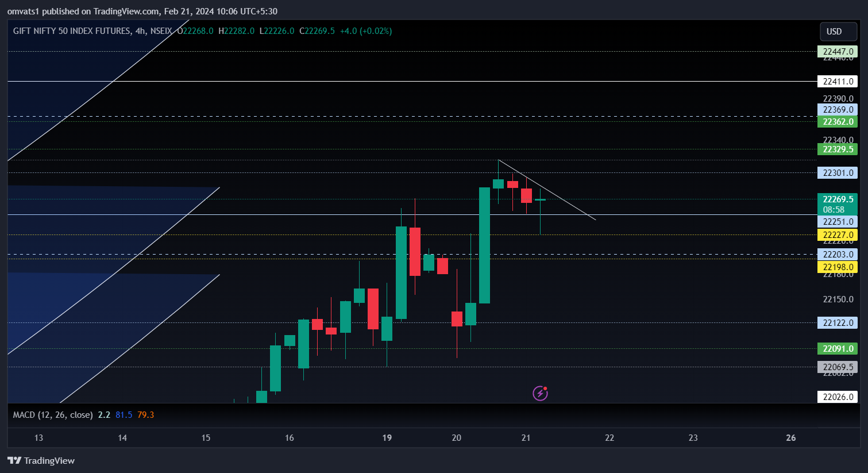Screen dimensions: 868x473
Task: Click the TradingView logo at the bottom
Action: (41, 460)
